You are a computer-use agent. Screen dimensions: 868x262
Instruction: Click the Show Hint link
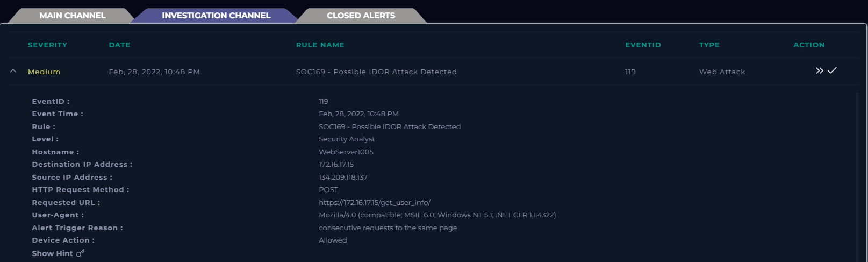[52, 253]
